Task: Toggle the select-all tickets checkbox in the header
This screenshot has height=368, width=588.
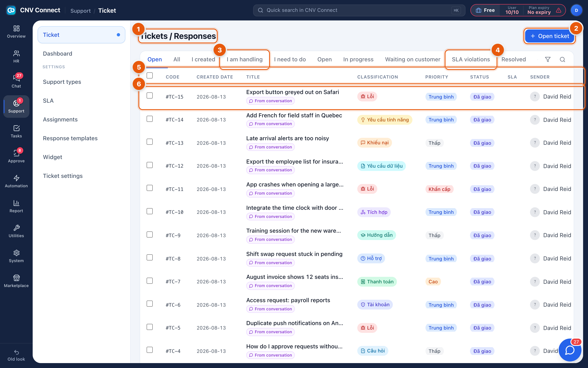Action: (150, 75)
